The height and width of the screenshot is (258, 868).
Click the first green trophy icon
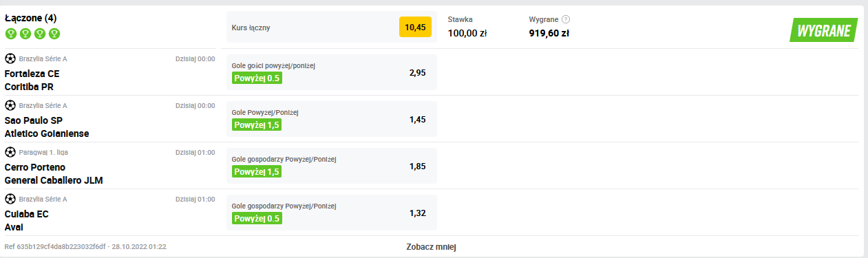pyautogui.click(x=10, y=34)
